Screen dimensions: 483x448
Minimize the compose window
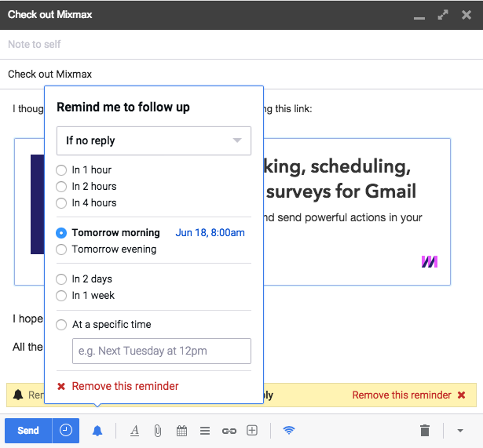[419, 17]
